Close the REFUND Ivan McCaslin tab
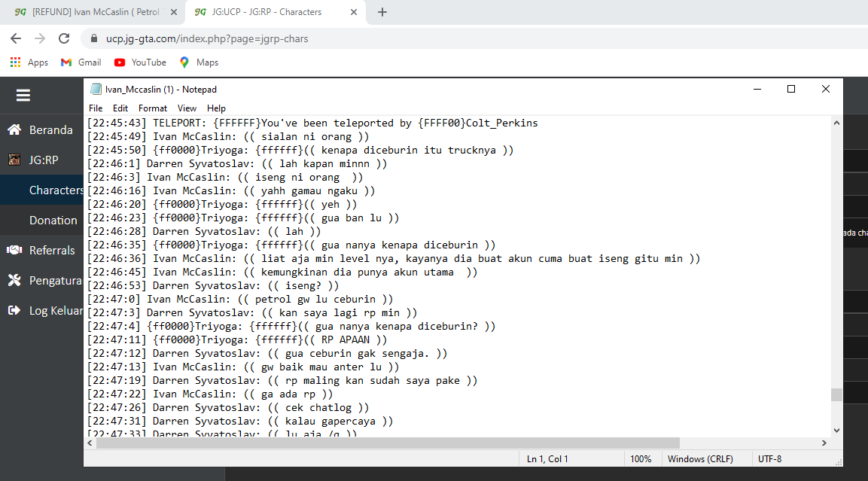Image resolution: width=868 pixels, height=481 pixels. (174, 12)
